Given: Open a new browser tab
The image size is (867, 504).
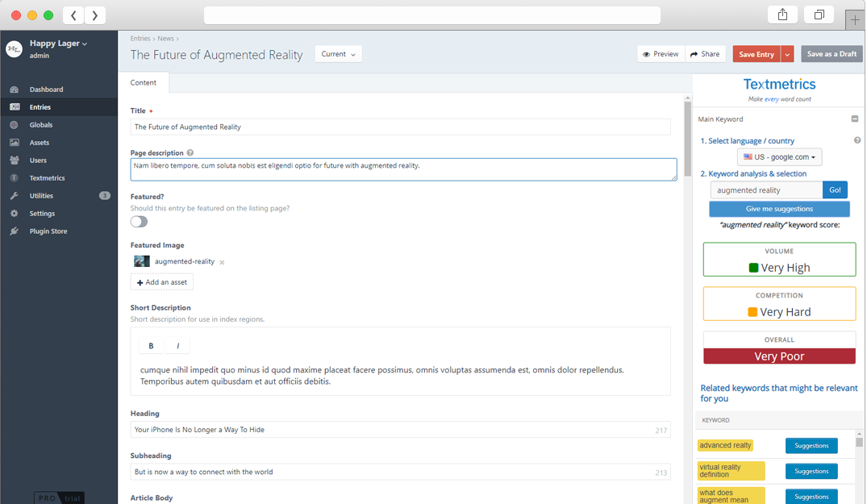Looking at the screenshot, I should [855, 20].
